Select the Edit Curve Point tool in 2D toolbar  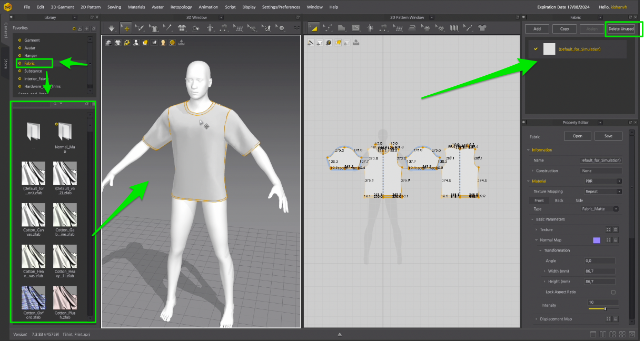tap(328, 27)
